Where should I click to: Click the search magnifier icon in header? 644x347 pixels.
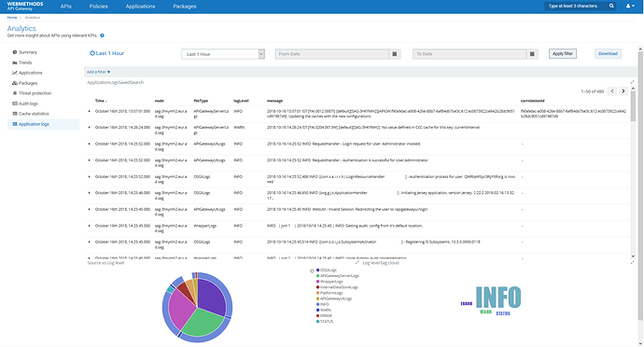pos(611,6)
